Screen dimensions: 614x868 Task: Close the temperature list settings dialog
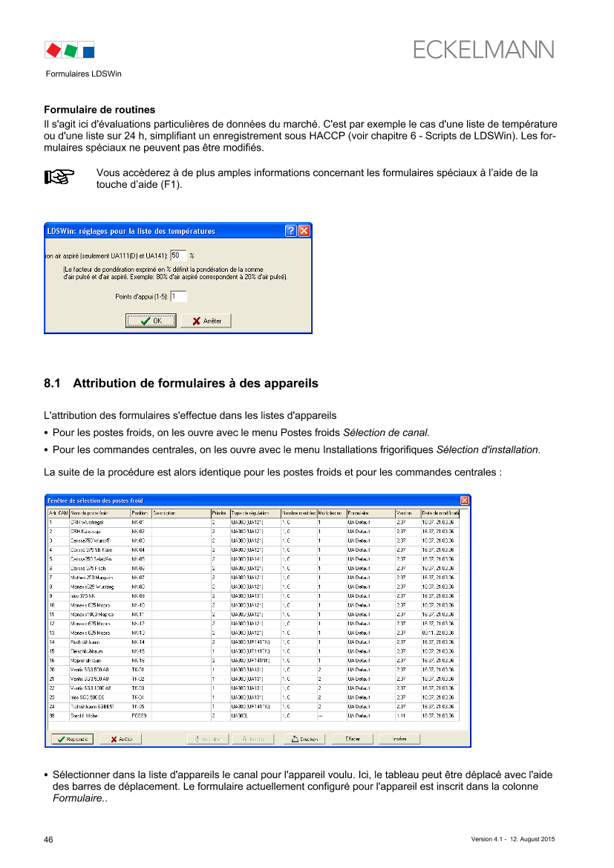[x=304, y=231]
